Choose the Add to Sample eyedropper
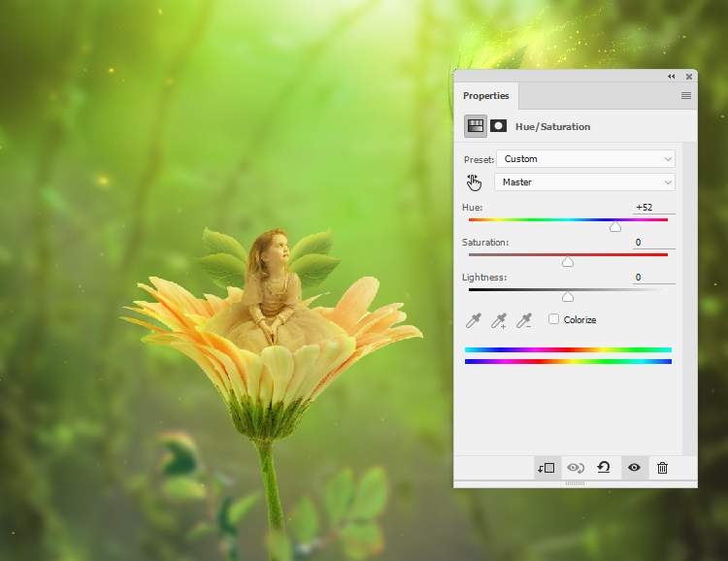The image size is (728, 561). coord(499,320)
